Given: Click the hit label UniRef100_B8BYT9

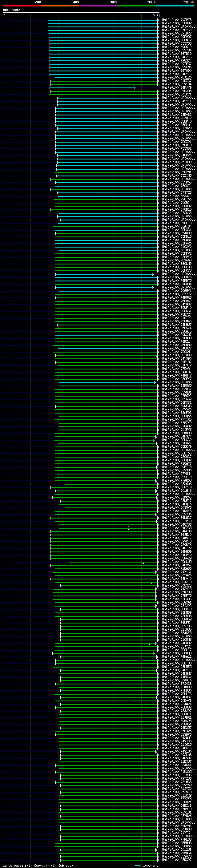Looking at the screenshot, I should 177,487.
